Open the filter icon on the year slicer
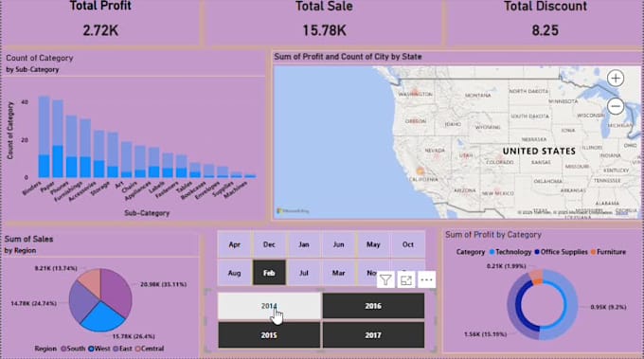 coord(385,280)
